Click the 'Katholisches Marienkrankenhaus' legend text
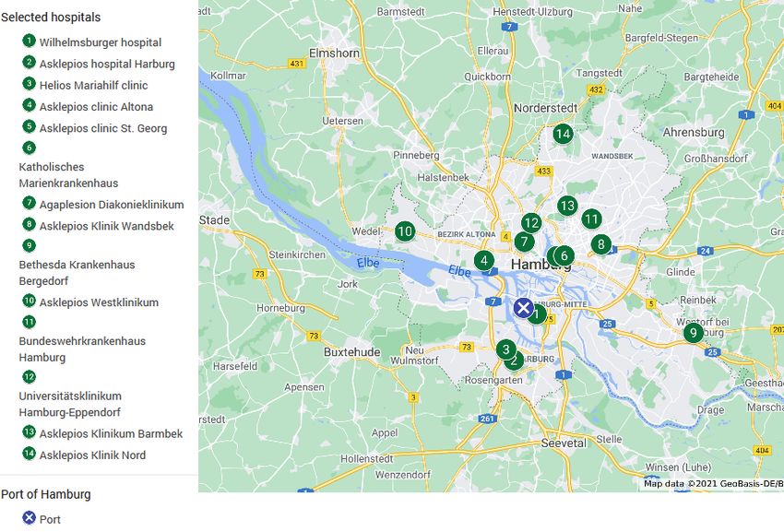784x532 pixels. click(68, 175)
